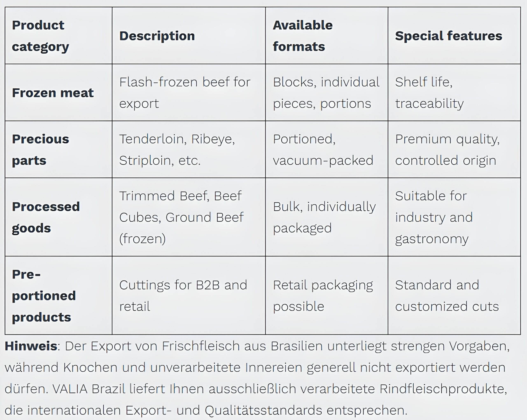Click the bold "Hinweis" note label
The height and width of the screenshot is (420, 527).
click(x=31, y=346)
